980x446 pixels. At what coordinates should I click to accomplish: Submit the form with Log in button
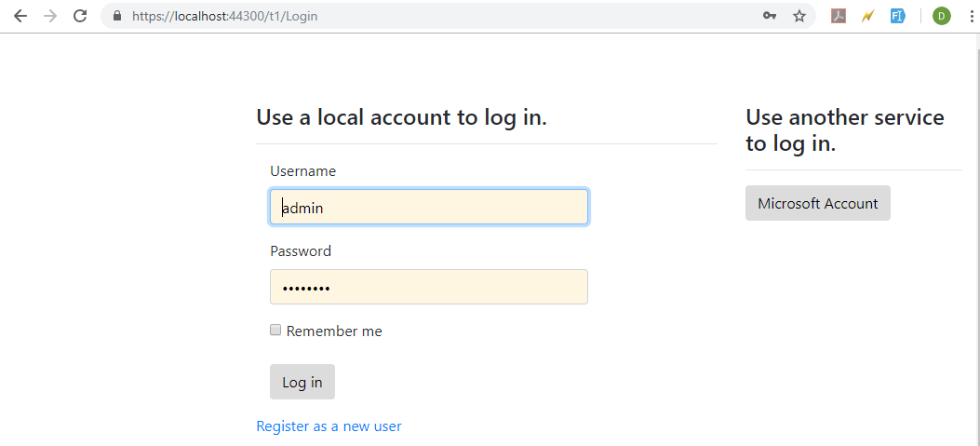point(302,382)
